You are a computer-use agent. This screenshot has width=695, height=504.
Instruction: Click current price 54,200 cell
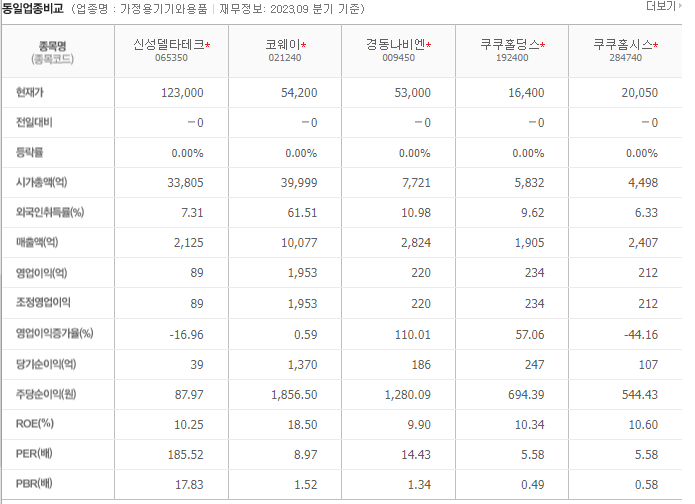click(299, 93)
